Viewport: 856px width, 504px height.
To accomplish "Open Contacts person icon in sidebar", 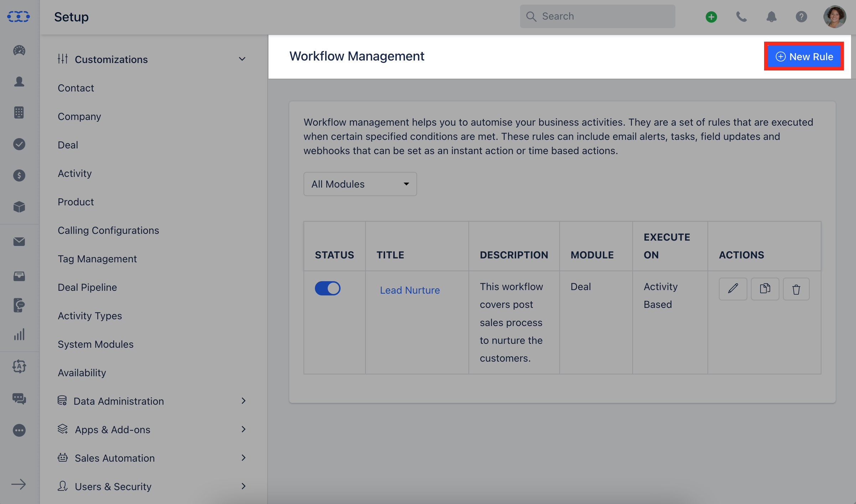I will tap(19, 82).
